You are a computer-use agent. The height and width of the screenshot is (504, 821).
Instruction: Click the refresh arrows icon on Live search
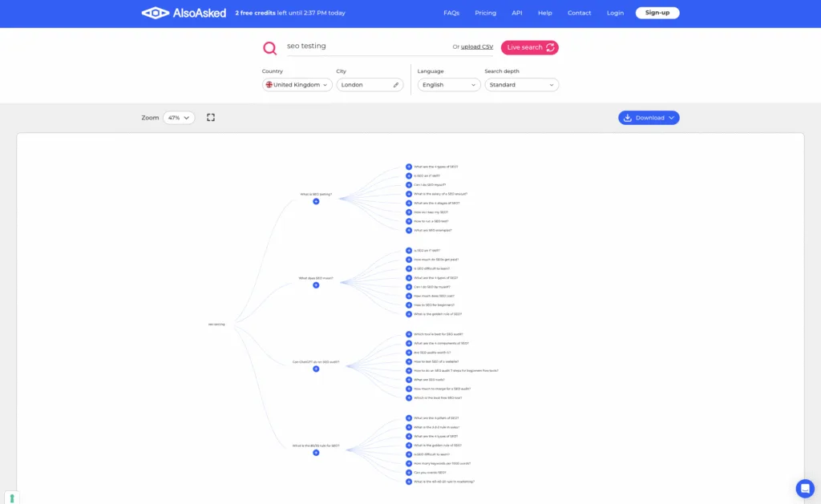coord(549,47)
